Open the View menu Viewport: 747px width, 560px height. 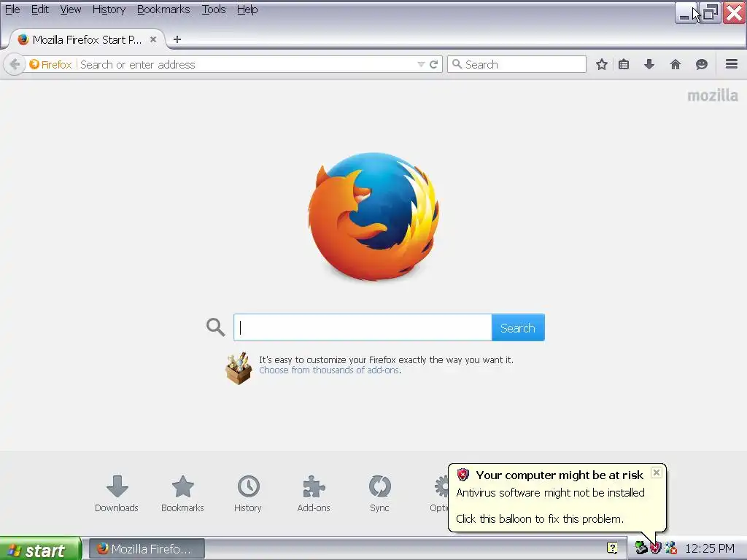coord(71,9)
